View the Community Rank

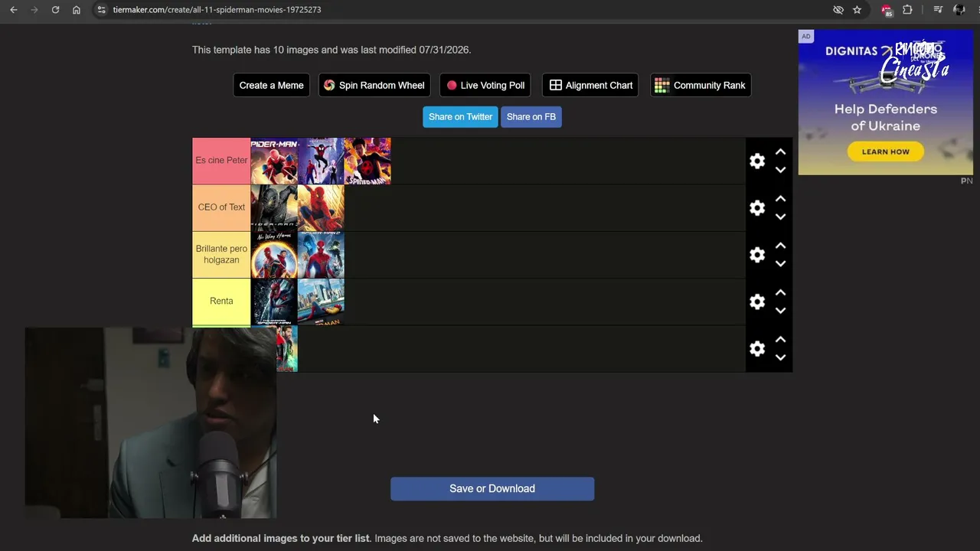(701, 85)
